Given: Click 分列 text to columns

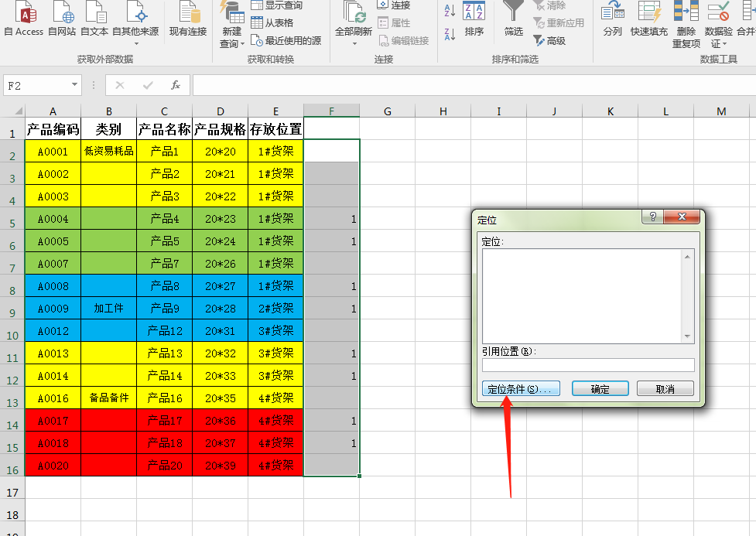Looking at the screenshot, I should point(613,19).
